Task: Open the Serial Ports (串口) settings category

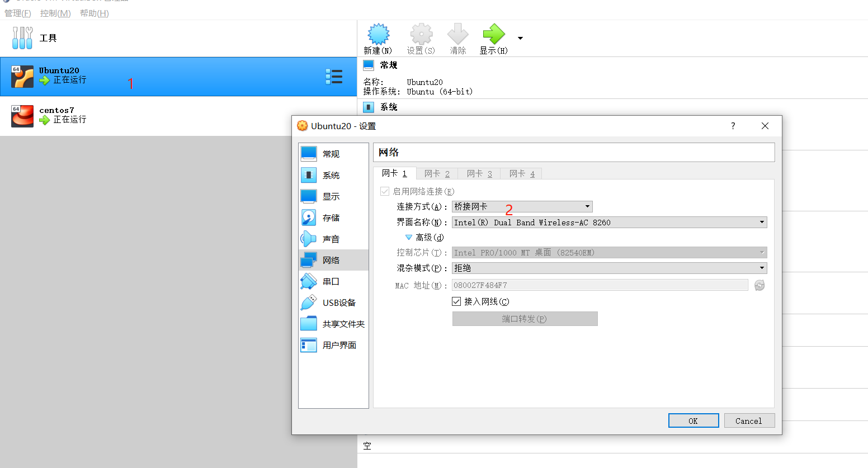Action: pyautogui.click(x=333, y=281)
